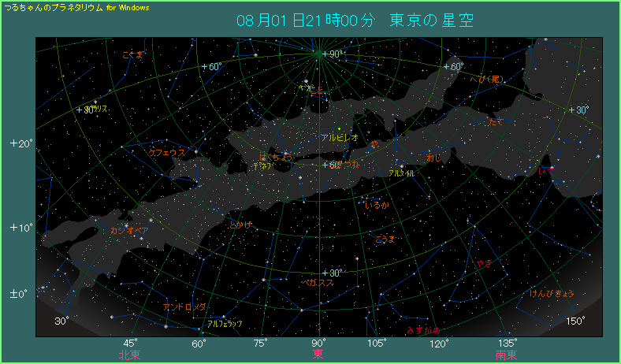Select the たて constellation label
Image resolution: width=621 pixels, height=364 pixels.
click(x=495, y=122)
